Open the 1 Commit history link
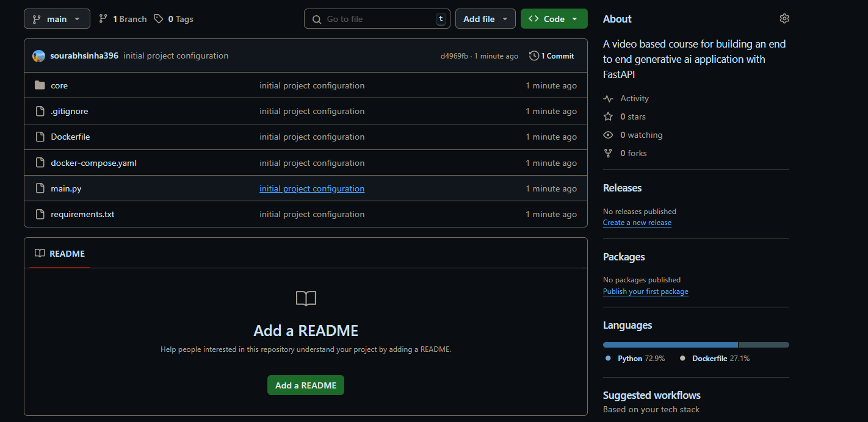 pos(552,56)
